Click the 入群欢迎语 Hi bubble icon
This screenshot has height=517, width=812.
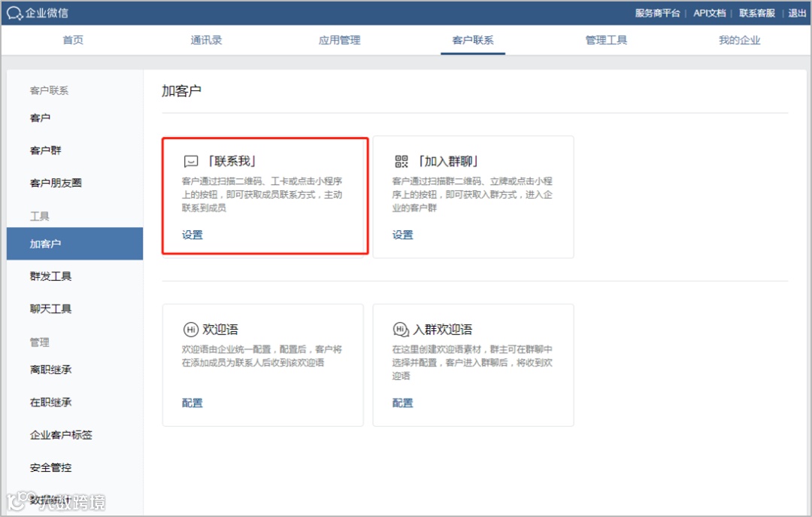click(401, 330)
